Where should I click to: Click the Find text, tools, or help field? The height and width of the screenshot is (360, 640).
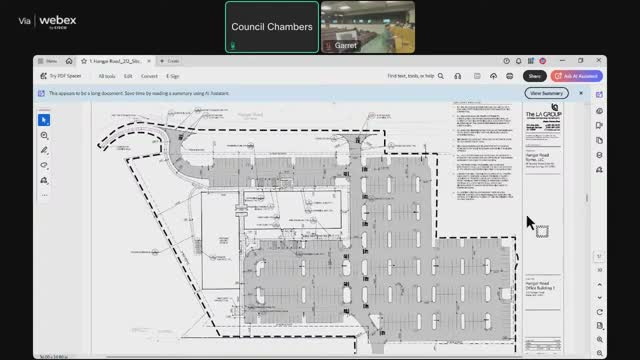pos(411,76)
